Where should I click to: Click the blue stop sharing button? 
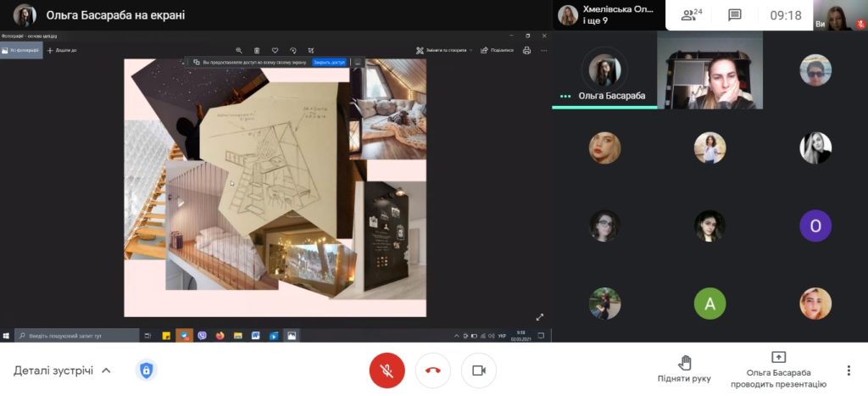pyautogui.click(x=329, y=63)
